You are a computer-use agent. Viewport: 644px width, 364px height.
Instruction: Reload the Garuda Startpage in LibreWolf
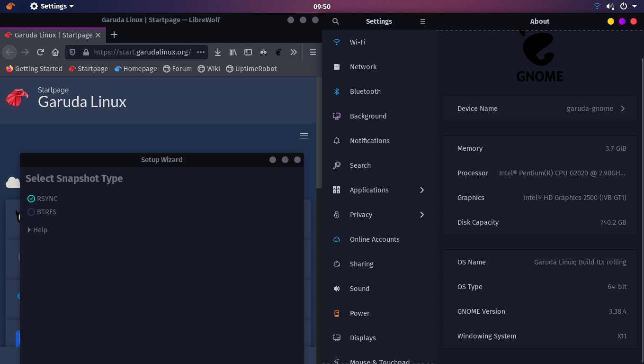(40, 52)
